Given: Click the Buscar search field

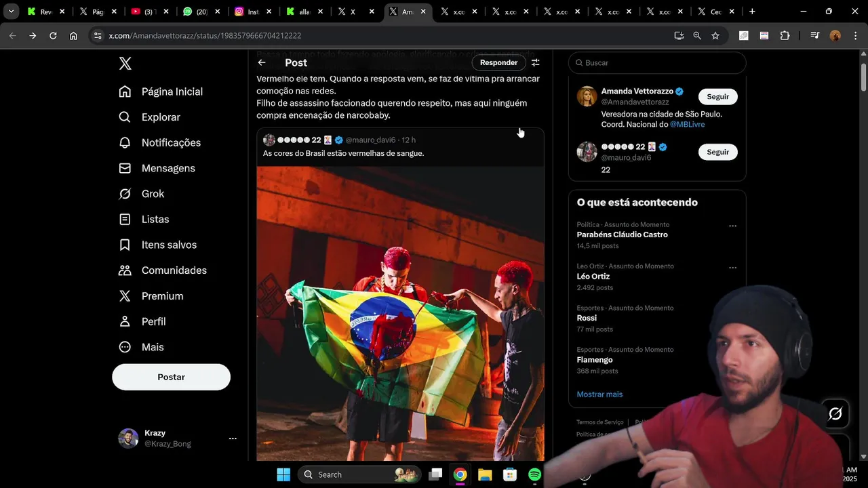Looking at the screenshot, I should pos(657,62).
